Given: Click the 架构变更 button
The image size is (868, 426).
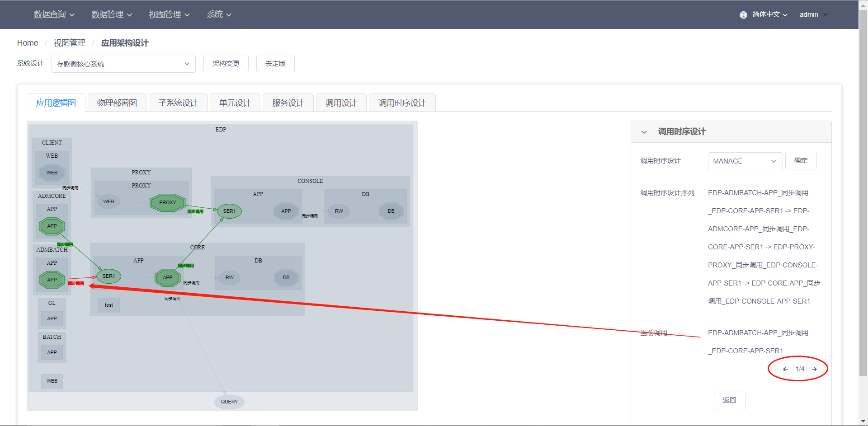Looking at the screenshot, I should coord(226,64).
